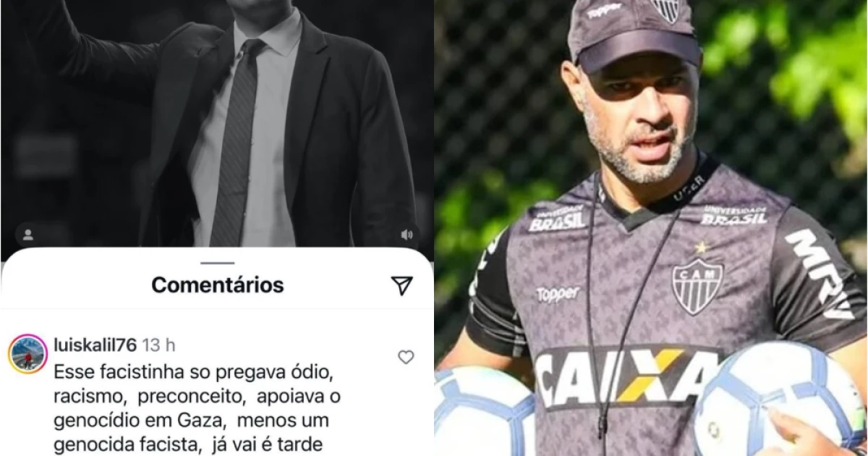The width and height of the screenshot is (868, 456).
Task: Click the soccer ball at bottom center
Action: [485, 413]
